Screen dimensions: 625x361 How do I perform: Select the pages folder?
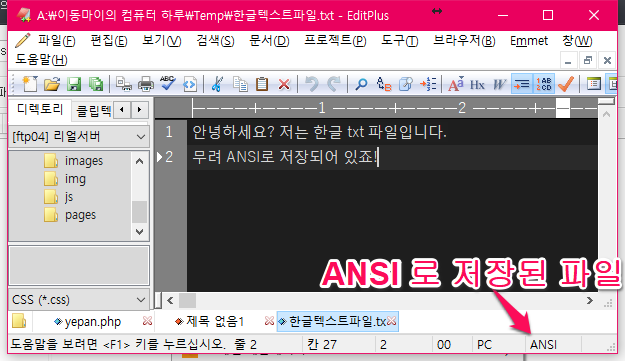click(71, 215)
